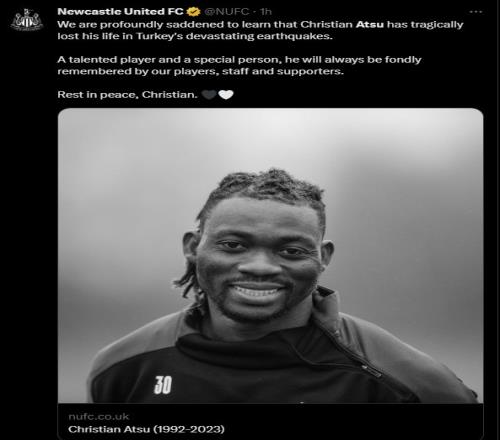Click the phrase Turkey's devastating earthquakes

[234, 36]
